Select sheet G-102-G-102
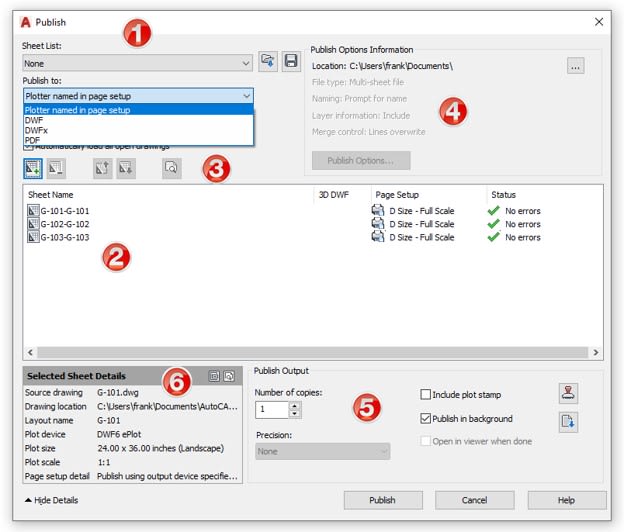Viewport: 624px width, 532px height. (65, 224)
